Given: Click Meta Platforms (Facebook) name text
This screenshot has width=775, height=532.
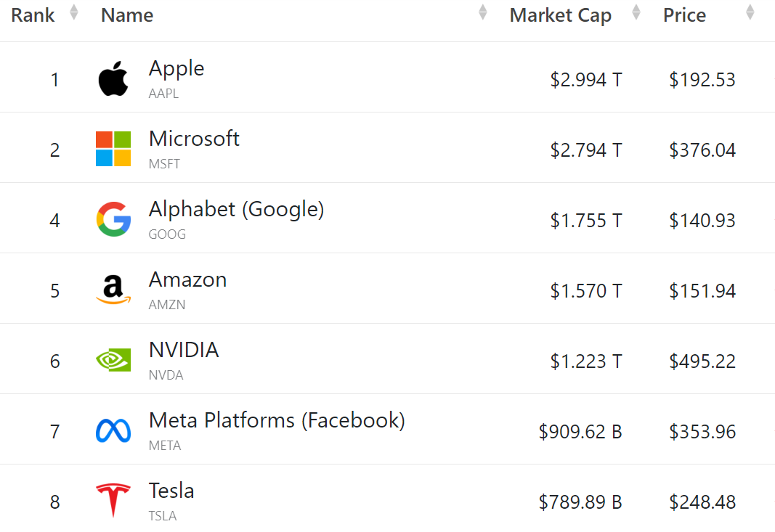Looking at the screenshot, I should point(277,420).
